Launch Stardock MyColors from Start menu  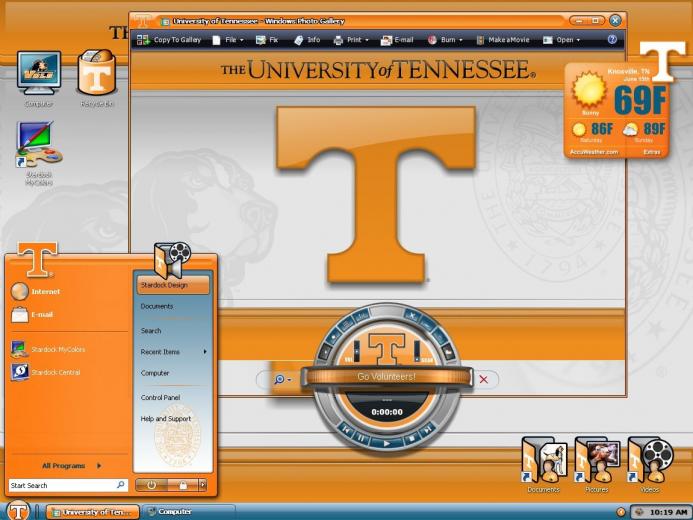48,349
